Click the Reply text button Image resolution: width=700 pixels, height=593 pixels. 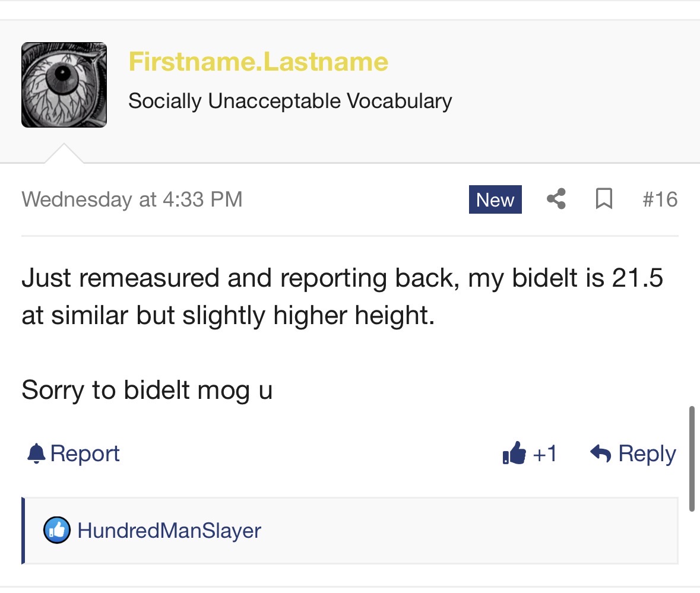pyautogui.click(x=647, y=454)
